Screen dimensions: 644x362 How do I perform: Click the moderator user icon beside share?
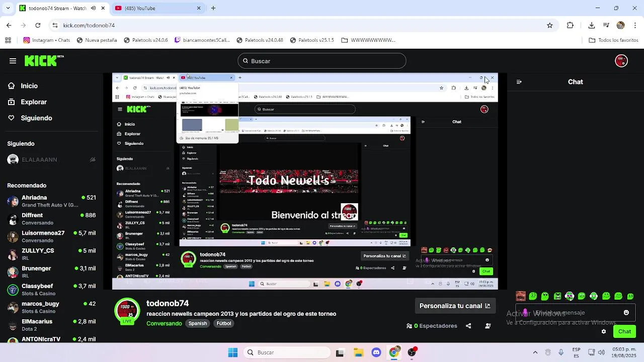[488, 326]
